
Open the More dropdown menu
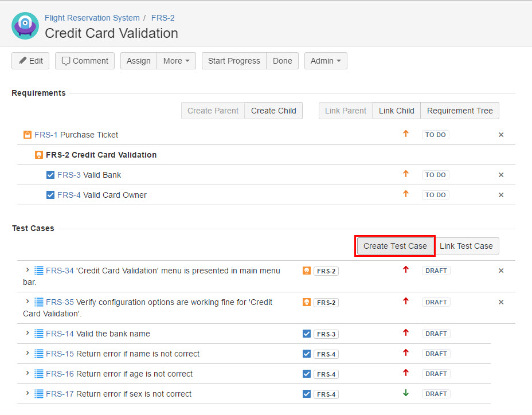click(x=176, y=61)
